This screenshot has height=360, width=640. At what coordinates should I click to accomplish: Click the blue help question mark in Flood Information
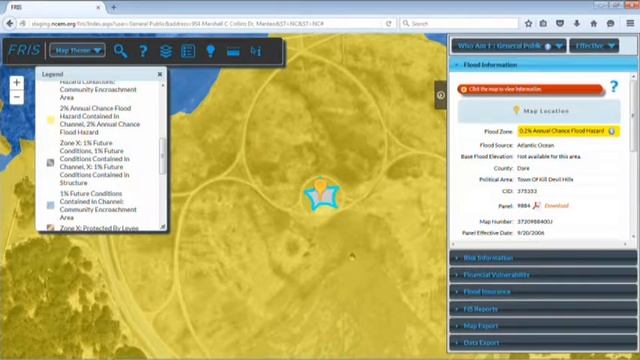(614, 86)
